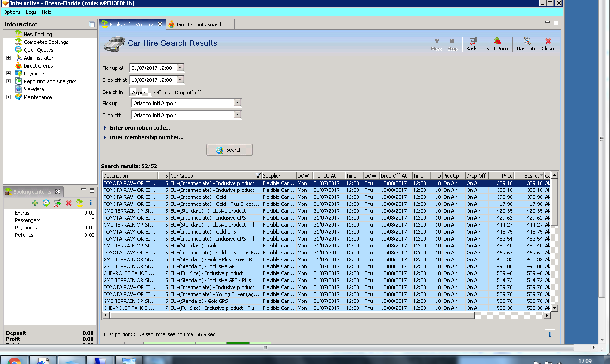Expand the Reporting and Analytics node
610x364 pixels.
pos(8,81)
